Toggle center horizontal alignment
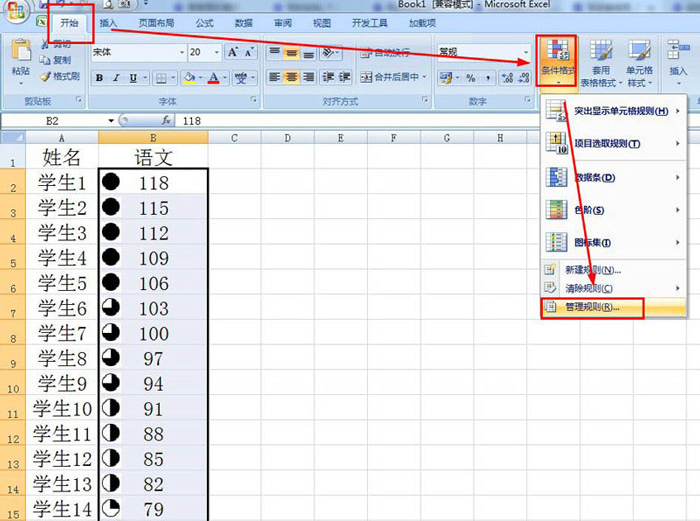The image size is (700, 521). pyautogui.click(x=292, y=77)
